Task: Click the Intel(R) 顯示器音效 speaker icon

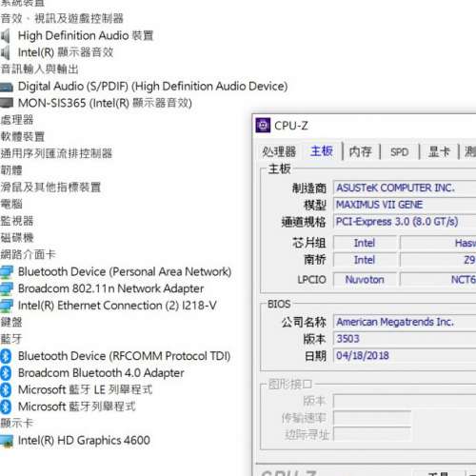Action: point(6,52)
